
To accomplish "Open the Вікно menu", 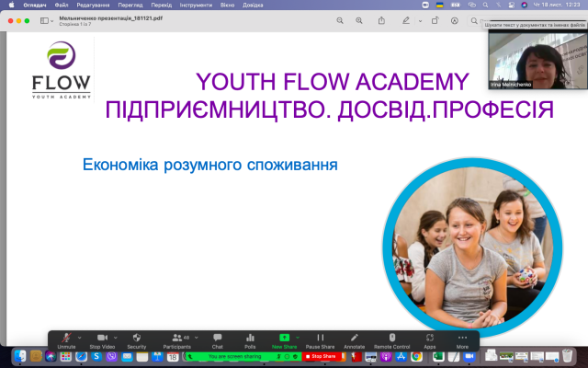I will 227,5.
